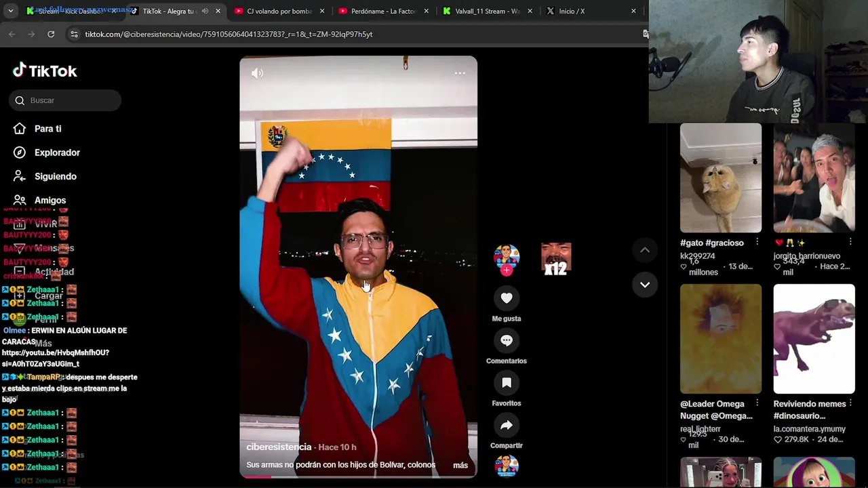868x488 pixels.
Task: Click the Compartir share arrow
Action: tap(507, 426)
